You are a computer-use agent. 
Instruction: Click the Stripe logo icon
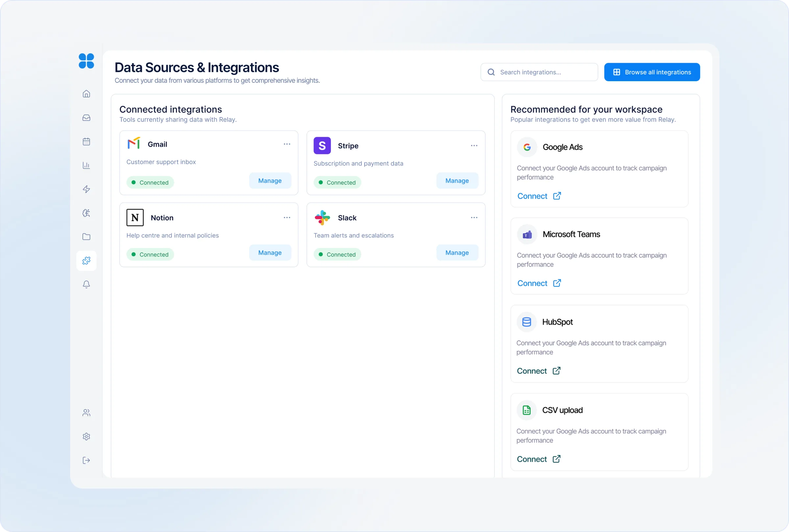coord(322,146)
